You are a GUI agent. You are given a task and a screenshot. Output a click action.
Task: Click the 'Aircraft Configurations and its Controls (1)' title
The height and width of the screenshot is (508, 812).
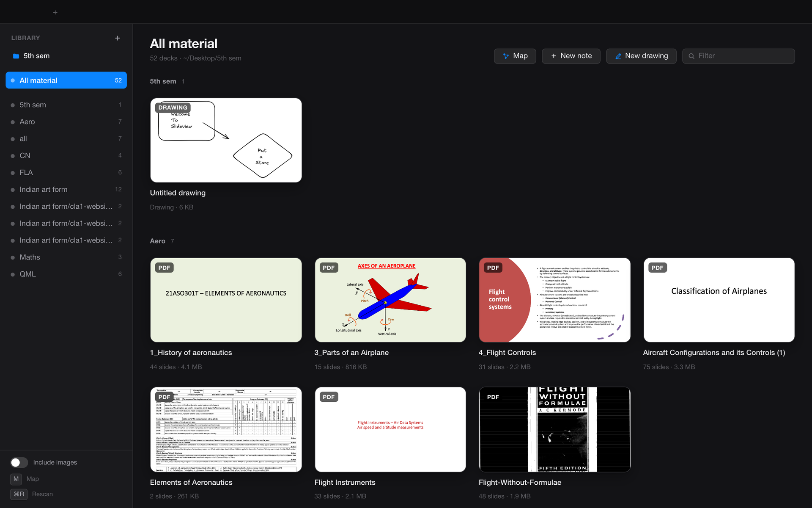tap(714, 353)
